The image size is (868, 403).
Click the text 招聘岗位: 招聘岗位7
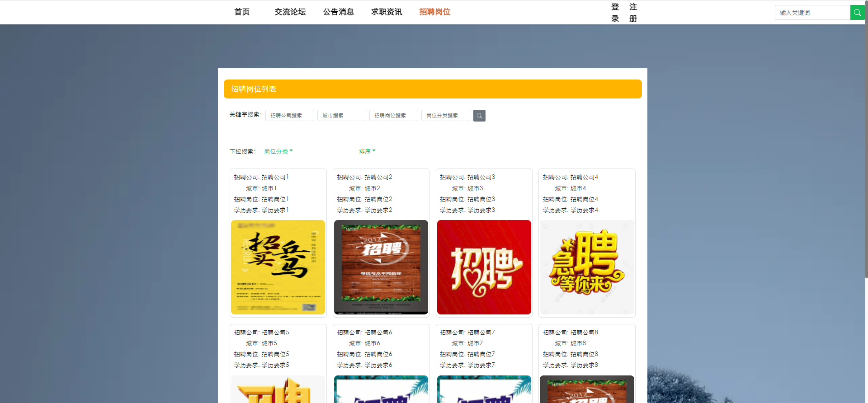(467, 354)
